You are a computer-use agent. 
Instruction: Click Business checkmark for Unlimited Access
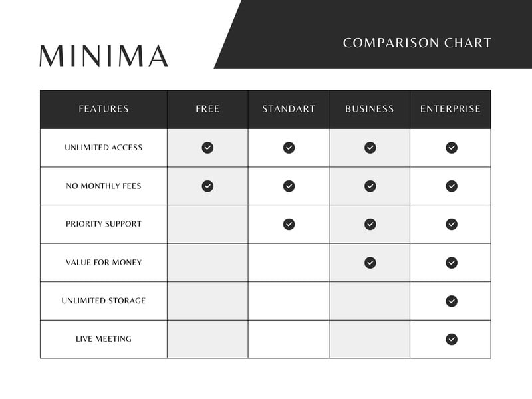[x=370, y=148]
